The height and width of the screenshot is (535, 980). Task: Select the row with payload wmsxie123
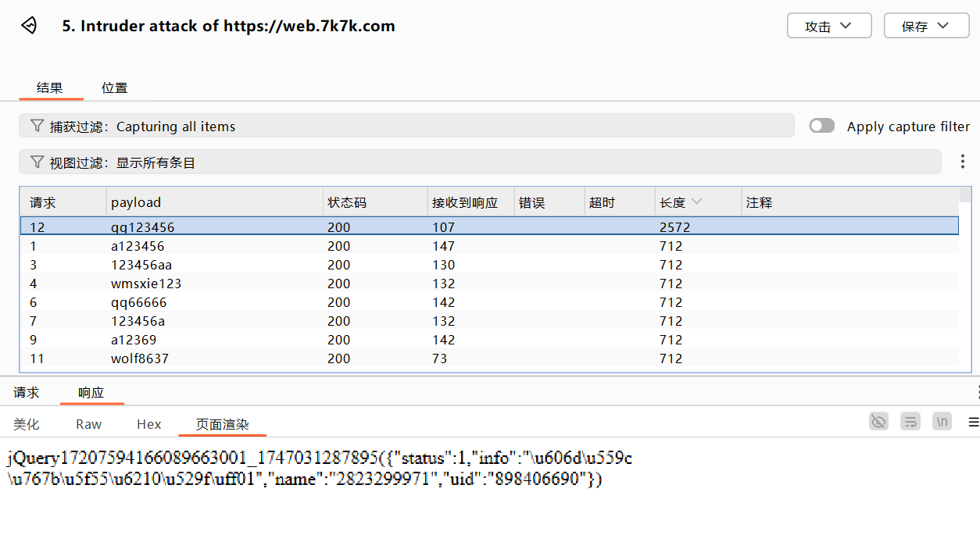[x=146, y=284]
